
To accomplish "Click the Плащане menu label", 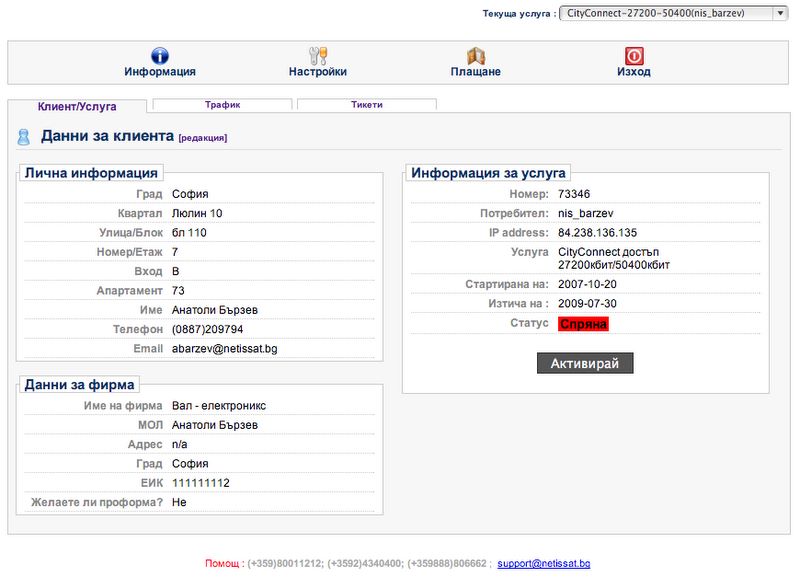I will click(476, 72).
